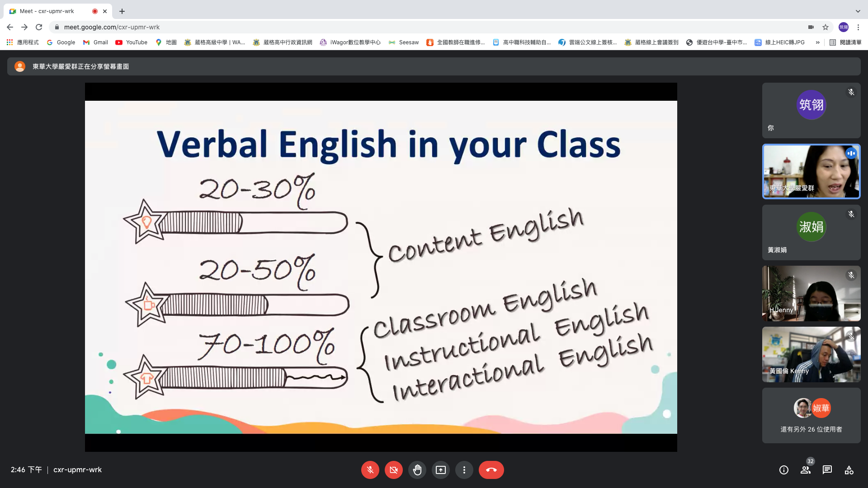Viewport: 868px width, 488px height.
Task: Open the tab search dropdown arrow
Action: pyautogui.click(x=858, y=11)
